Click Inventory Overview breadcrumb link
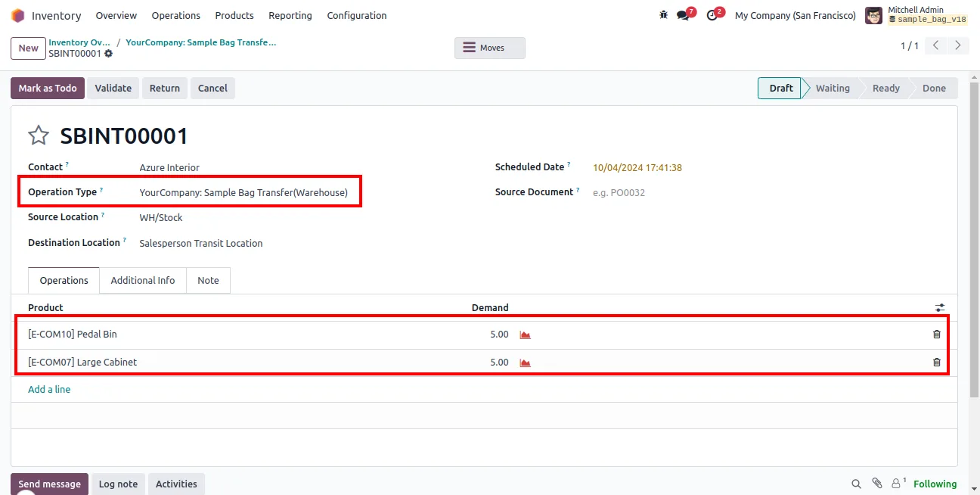This screenshot has height=495, width=980. 79,42
